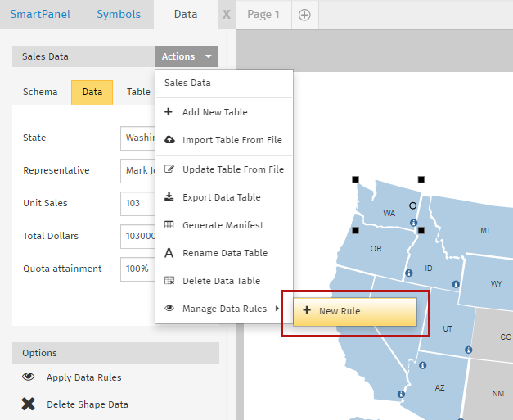Switch to the Symbols tab
Image resolution: width=513 pixels, height=420 pixels.
(x=119, y=15)
